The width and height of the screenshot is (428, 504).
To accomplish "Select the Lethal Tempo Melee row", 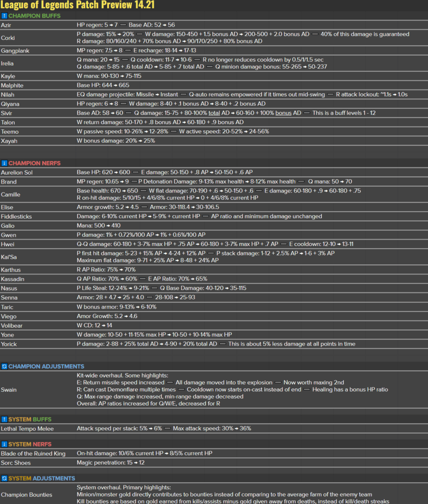I will click(x=27, y=428).
